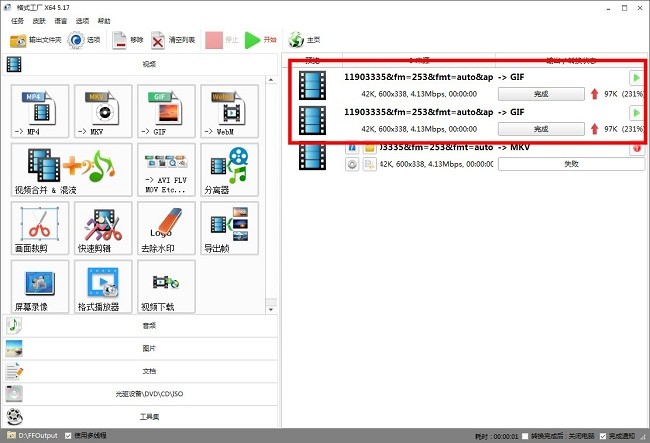This screenshot has height=443, width=650.
Task: Click the 失败 status bar on MKV task
Action: [x=571, y=165]
